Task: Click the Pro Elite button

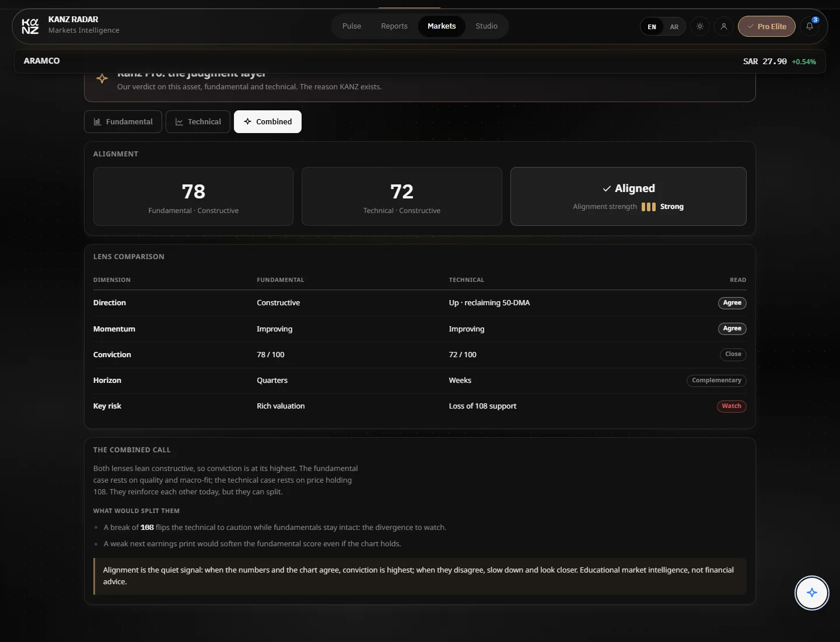Action: pyautogui.click(x=766, y=26)
